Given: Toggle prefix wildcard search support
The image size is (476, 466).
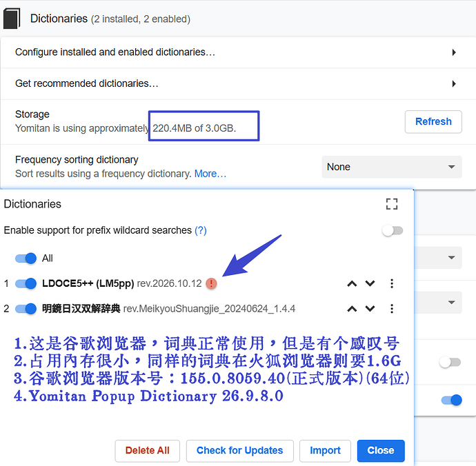Looking at the screenshot, I should [393, 230].
